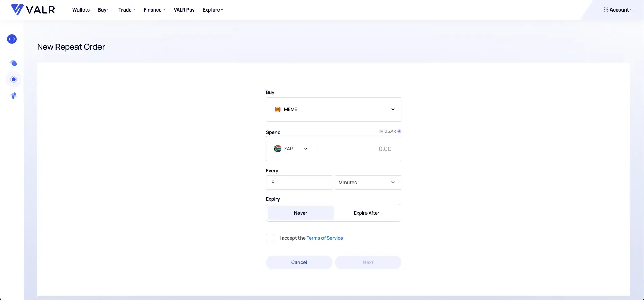Open the ZAR currency dropdown
The width and height of the screenshot is (644, 300).
(291, 149)
